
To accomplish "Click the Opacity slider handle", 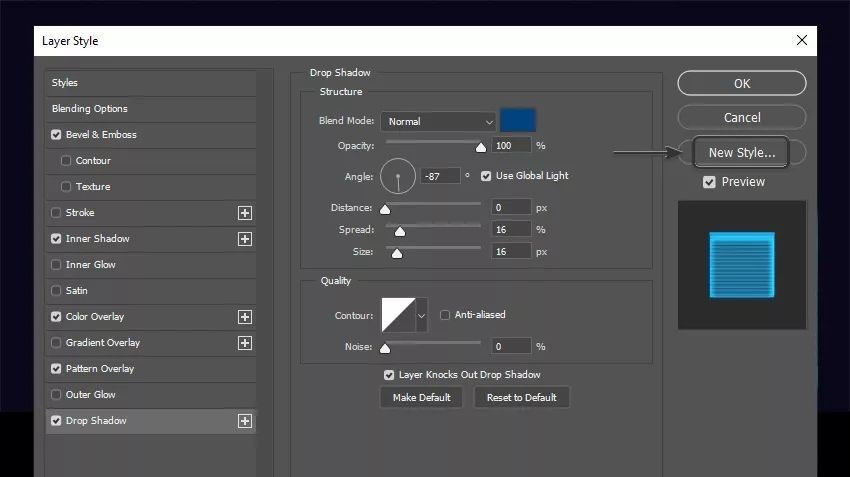I will pyautogui.click(x=481, y=147).
